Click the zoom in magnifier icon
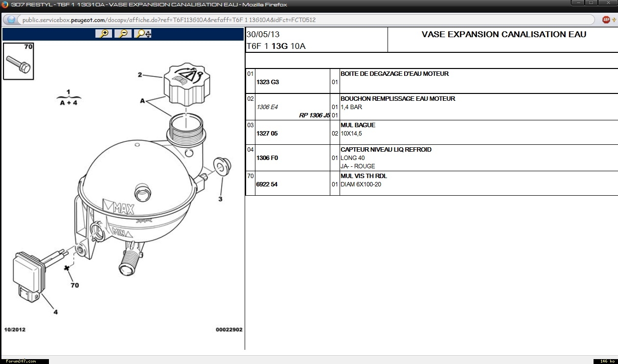Viewport: 618px width, 364px height. (x=104, y=34)
